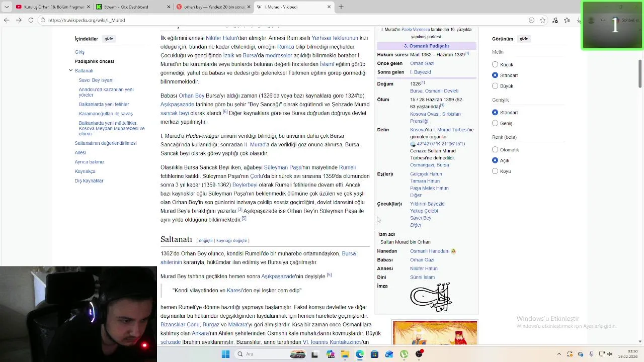Reload the Wikipedia page
The image size is (644, 362).
[x=31, y=20]
